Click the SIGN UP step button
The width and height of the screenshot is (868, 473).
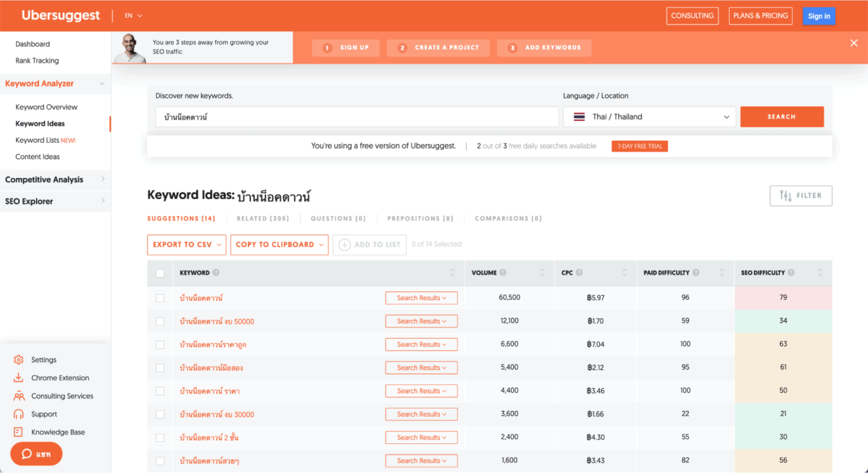[346, 48]
